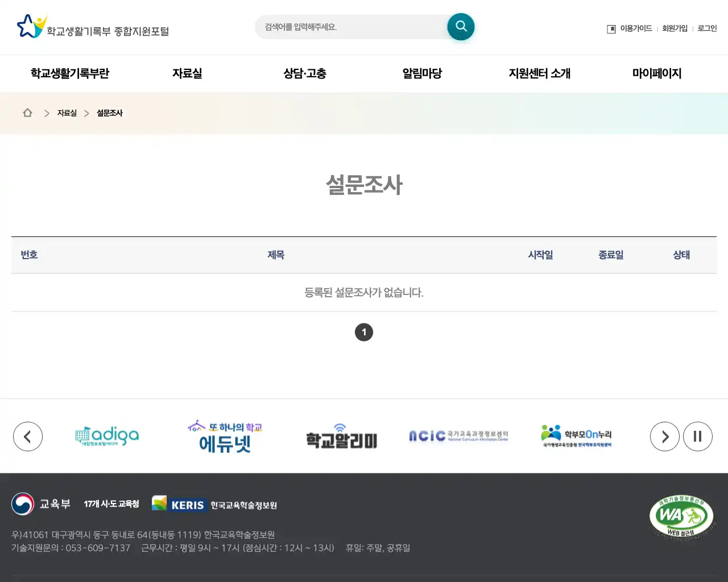
Task: Select pagination page 1
Action: tap(364, 332)
